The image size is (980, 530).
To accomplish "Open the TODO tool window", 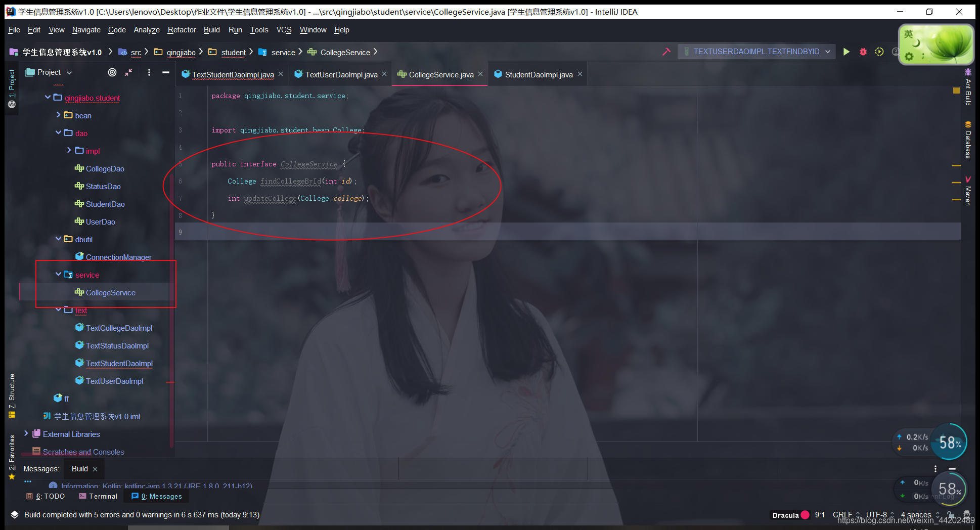I will (46, 496).
